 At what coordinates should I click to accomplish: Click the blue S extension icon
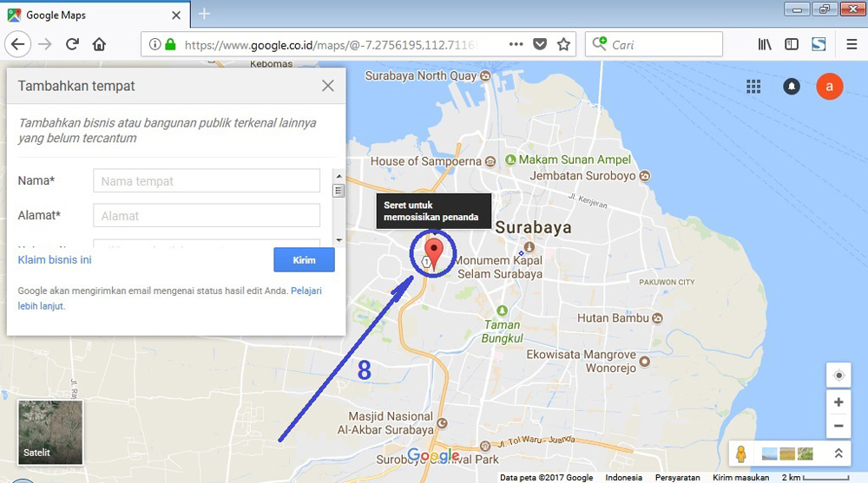click(x=819, y=44)
